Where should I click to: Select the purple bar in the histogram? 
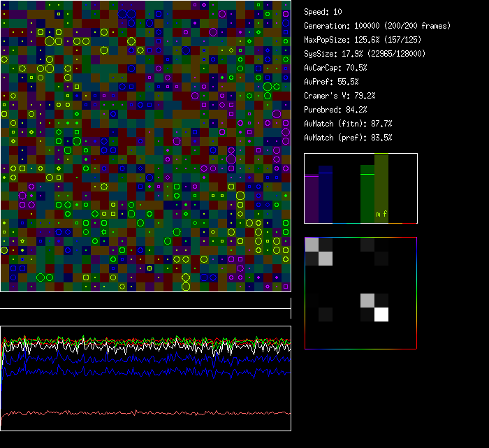[312, 199]
